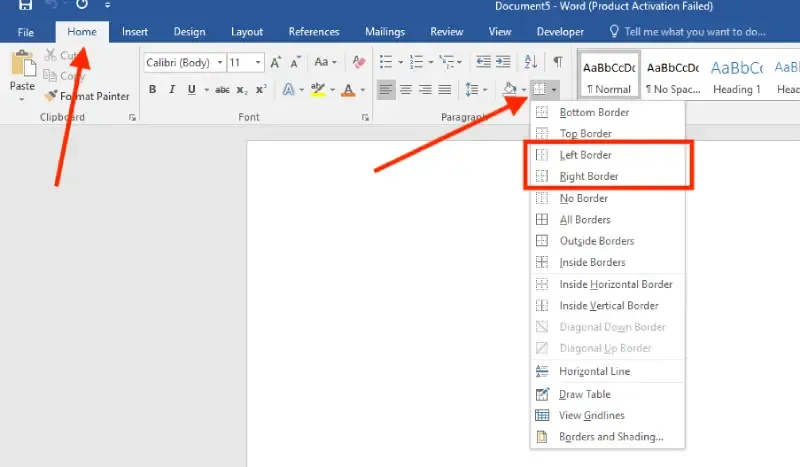Apply Bold formatting
Screen dimensions: 800x467
tap(152, 89)
